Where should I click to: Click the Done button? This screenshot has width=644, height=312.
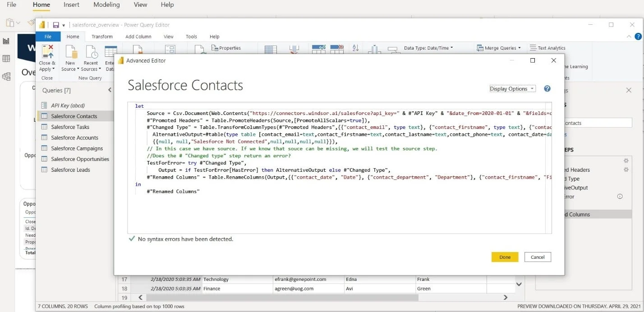505,257
